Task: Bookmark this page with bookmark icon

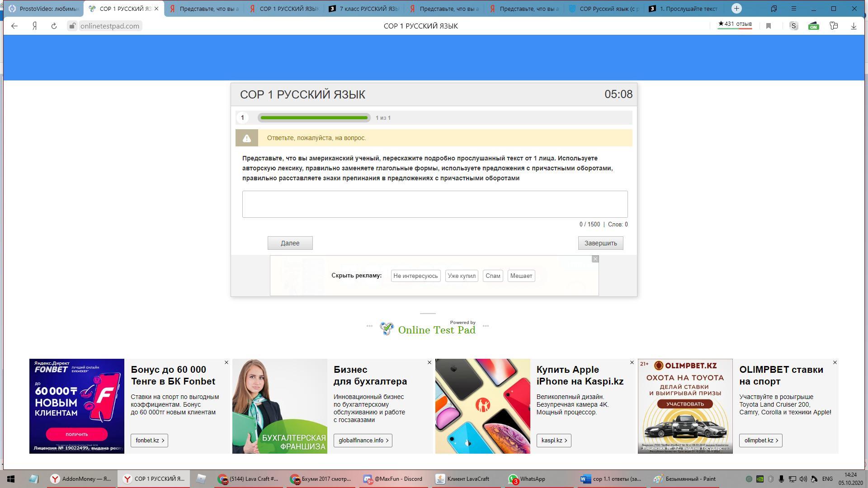Action: [768, 26]
